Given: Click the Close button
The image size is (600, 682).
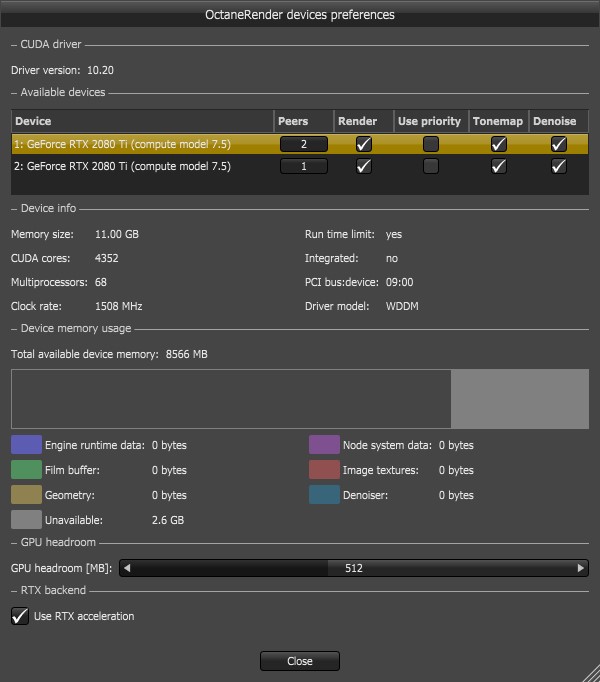Looking at the screenshot, I should [300, 661].
